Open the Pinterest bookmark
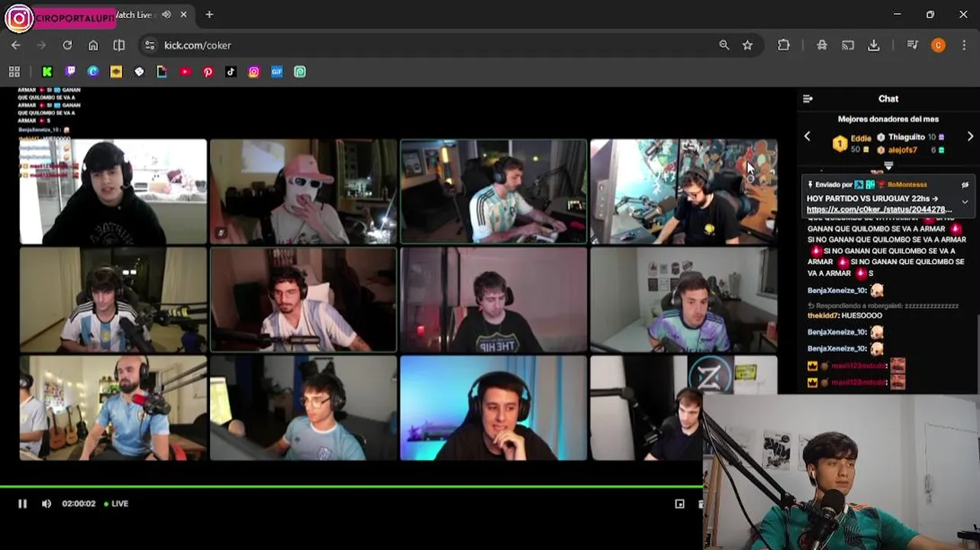Viewport: 980px width, 550px height. coord(208,72)
